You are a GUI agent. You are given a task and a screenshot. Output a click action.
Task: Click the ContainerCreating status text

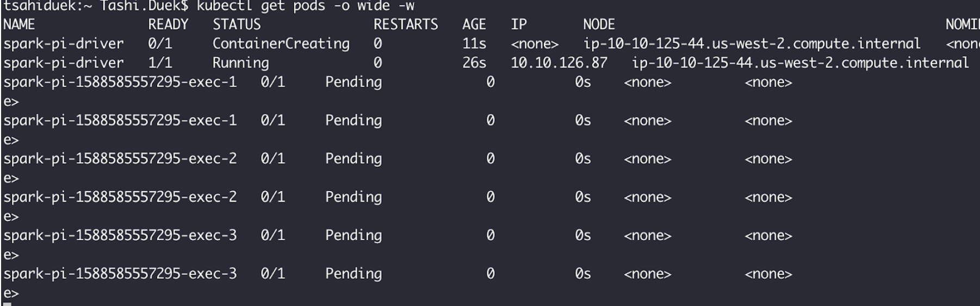click(281, 44)
